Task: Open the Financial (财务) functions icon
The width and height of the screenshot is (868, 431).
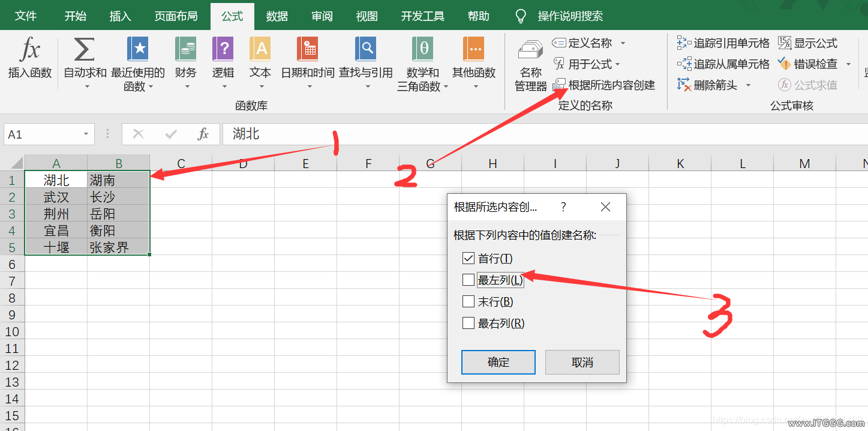Action: coord(185,50)
